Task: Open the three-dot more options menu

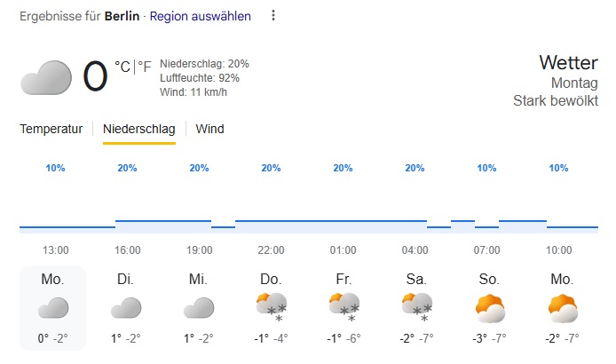Action: [273, 16]
